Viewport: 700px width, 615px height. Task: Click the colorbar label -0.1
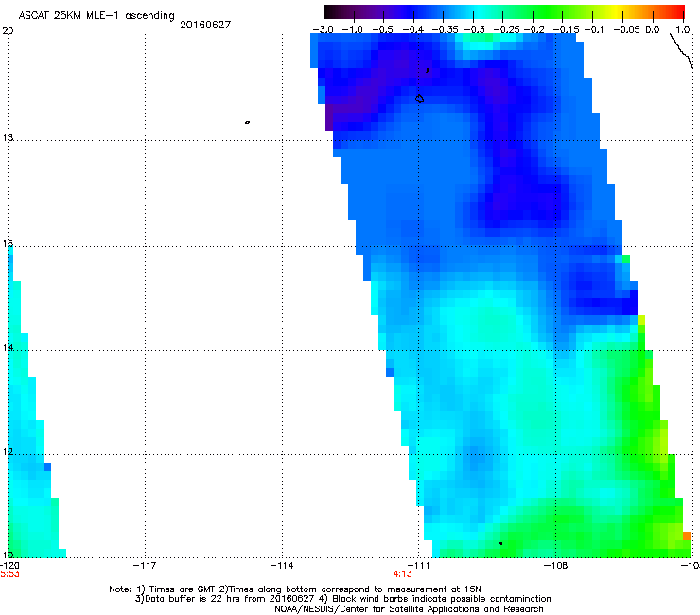594,30
